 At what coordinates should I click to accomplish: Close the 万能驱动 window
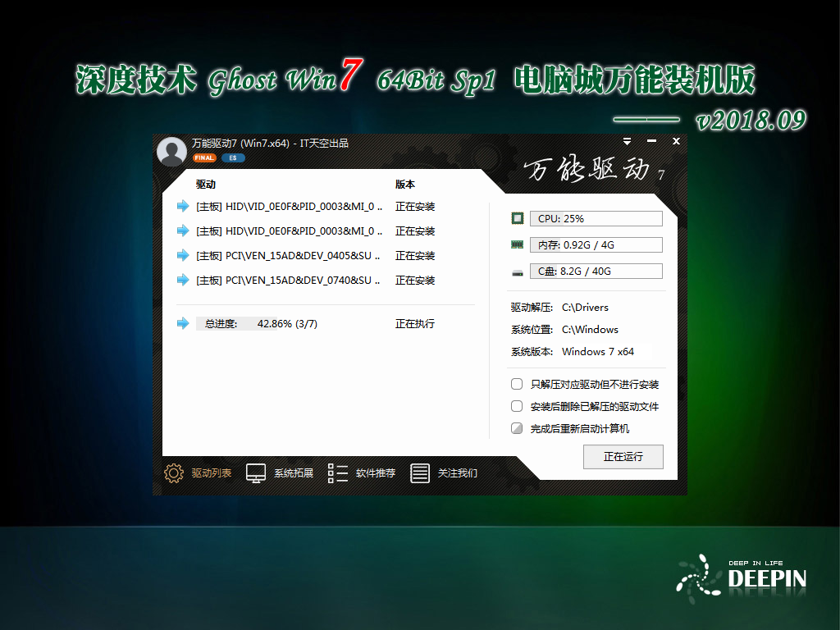pos(676,141)
